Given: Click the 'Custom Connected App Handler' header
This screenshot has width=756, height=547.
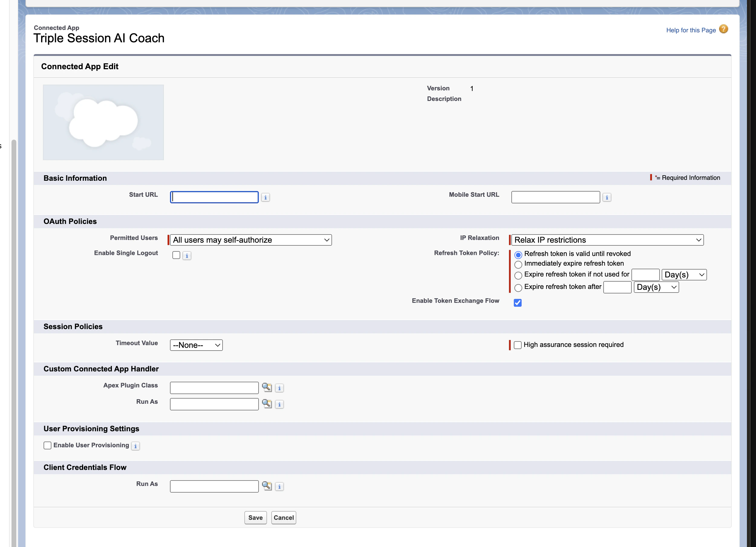Looking at the screenshot, I should 101,369.
